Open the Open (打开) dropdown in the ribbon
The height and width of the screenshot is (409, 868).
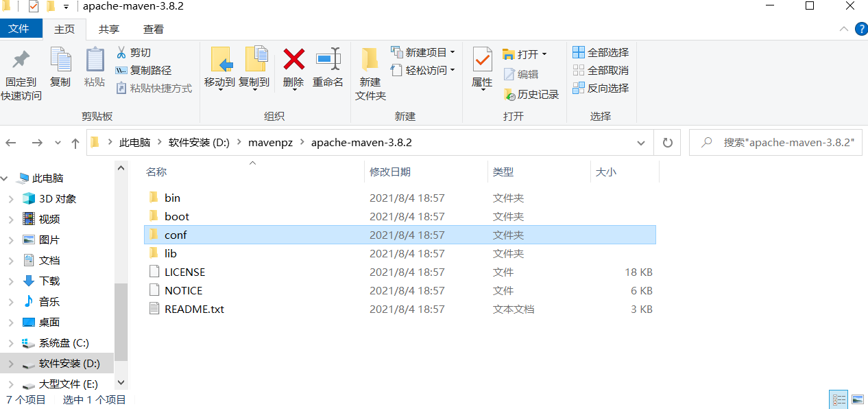coord(544,54)
